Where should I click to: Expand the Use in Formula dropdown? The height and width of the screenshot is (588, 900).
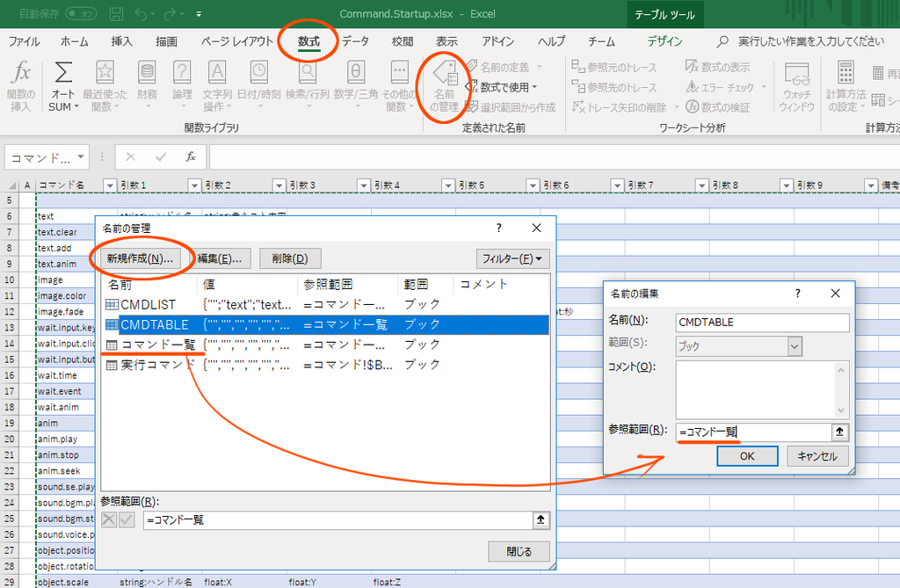[535, 87]
